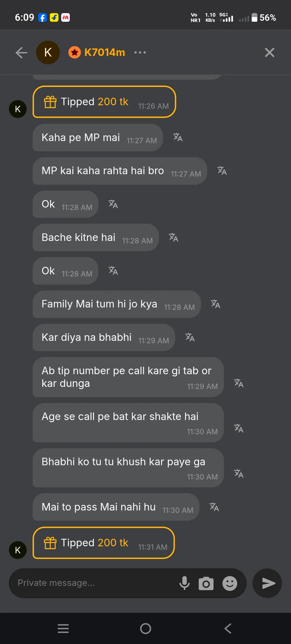Open the three-dot options menu beside K7014m
The image size is (291, 644).
click(x=140, y=53)
